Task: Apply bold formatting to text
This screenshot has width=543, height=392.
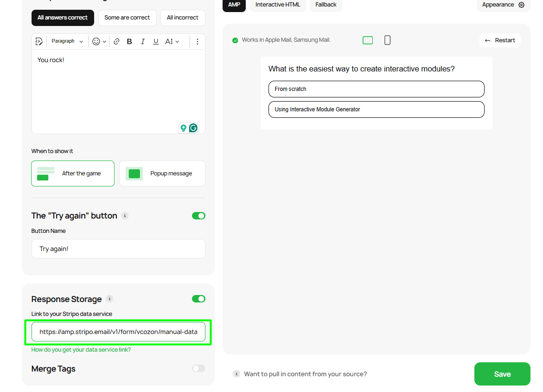Action: pos(129,42)
